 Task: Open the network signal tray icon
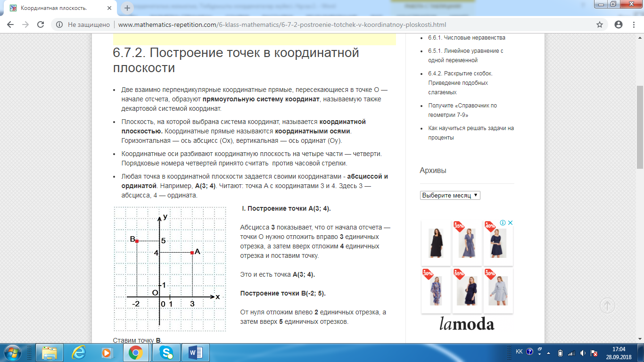point(571,353)
